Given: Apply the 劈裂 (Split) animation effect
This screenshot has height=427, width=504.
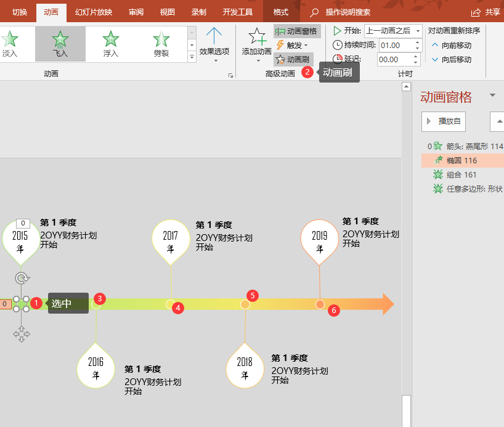Looking at the screenshot, I should click(x=160, y=43).
